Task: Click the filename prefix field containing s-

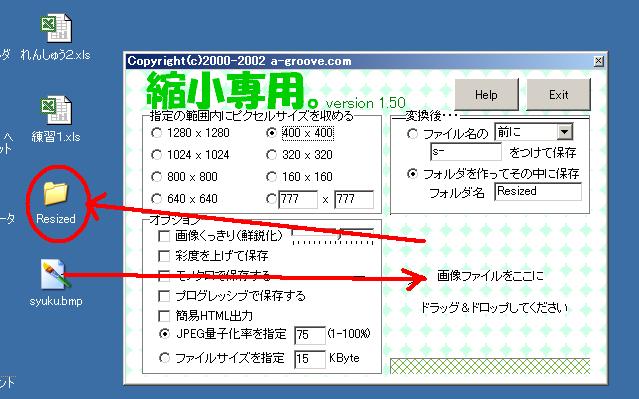Action: [466, 152]
